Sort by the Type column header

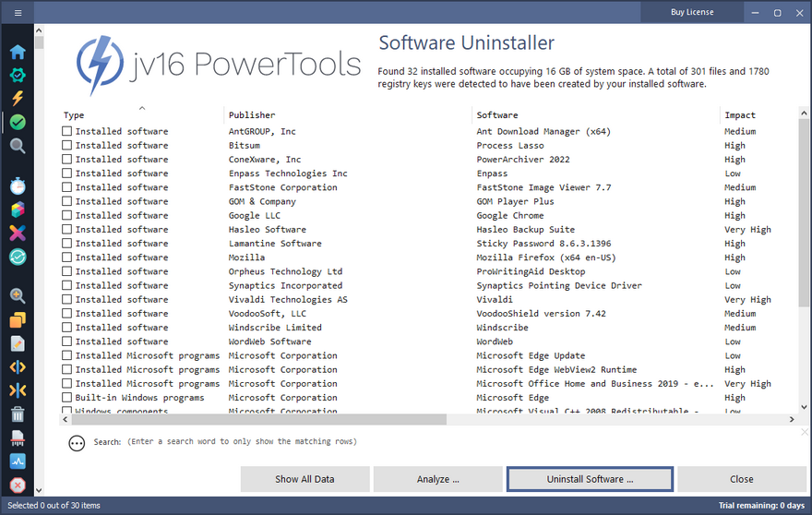coord(74,115)
